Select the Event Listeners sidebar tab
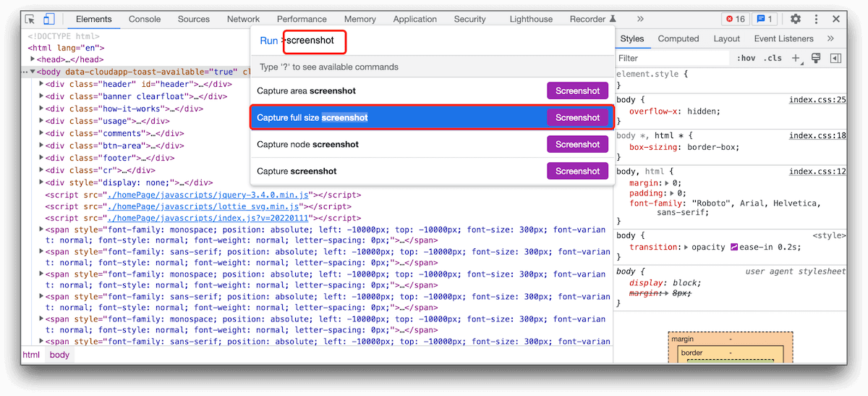Image resolution: width=868 pixels, height=396 pixels. click(x=783, y=39)
